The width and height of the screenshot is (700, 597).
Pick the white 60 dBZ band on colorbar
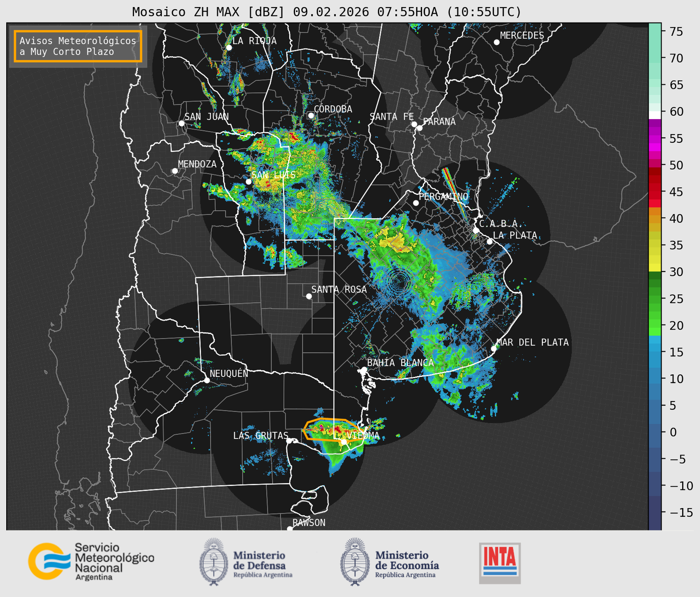click(x=654, y=115)
